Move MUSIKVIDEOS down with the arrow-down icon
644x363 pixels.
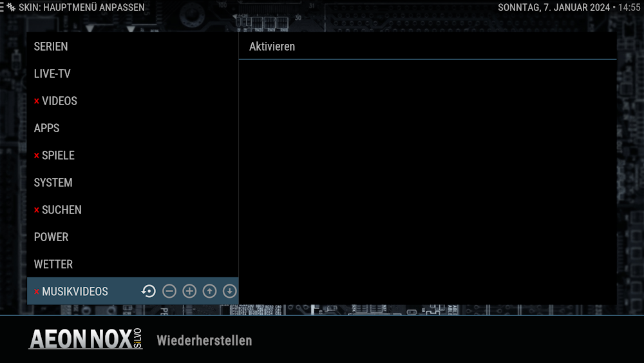(230, 291)
